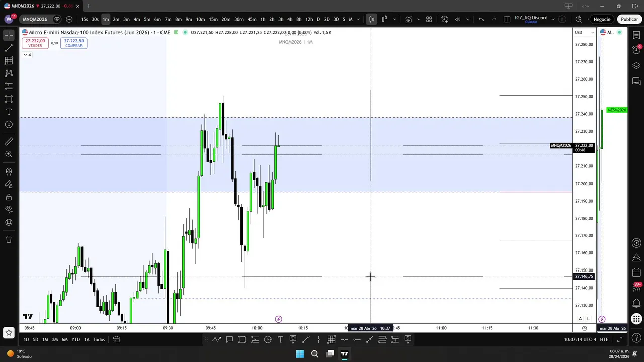Viewport: 644px width, 362px height.
Task: Activate the zoom in tool
Action: pyautogui.click(x=9, y=154)
